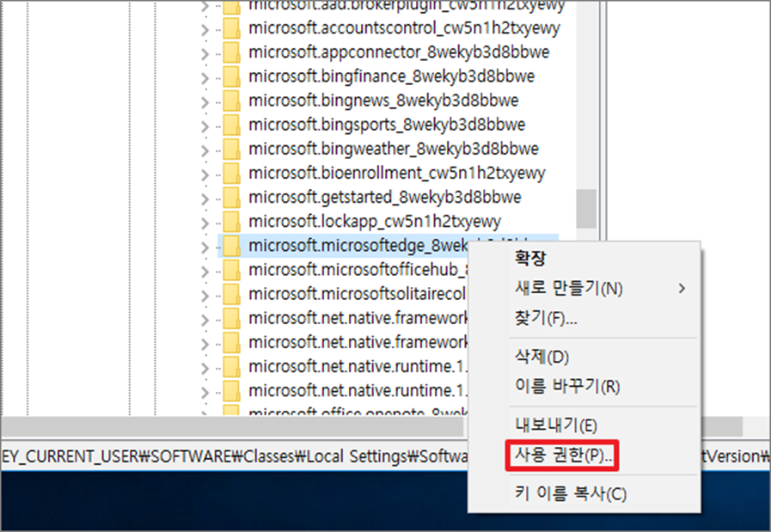Click folder icon beside microsoft.bioenrollment_cw5n1h2txyewy
Viewport: 771px width, 532px height.
pos(231,173)
